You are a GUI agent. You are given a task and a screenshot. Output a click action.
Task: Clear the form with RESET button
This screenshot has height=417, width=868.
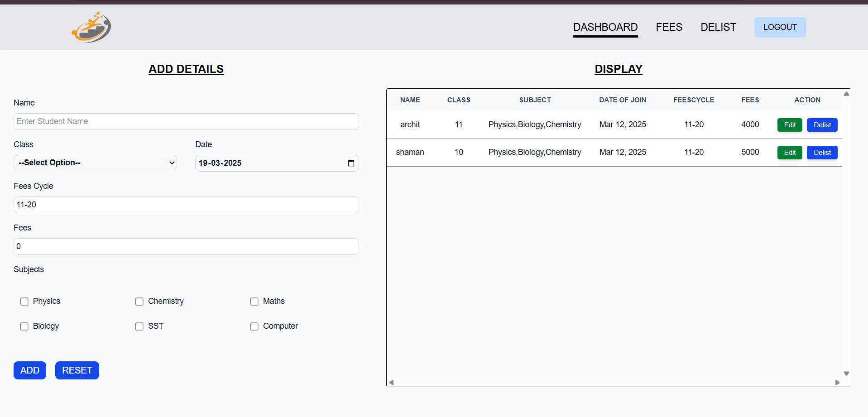pos(77,370)
